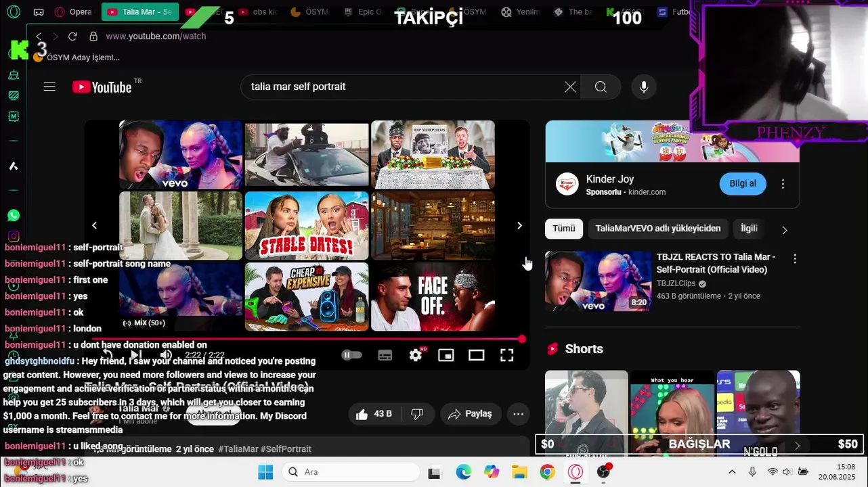Click the Opera address bar URL
The height and width of the screenshot is (487, 868).
tap(156, 36)
